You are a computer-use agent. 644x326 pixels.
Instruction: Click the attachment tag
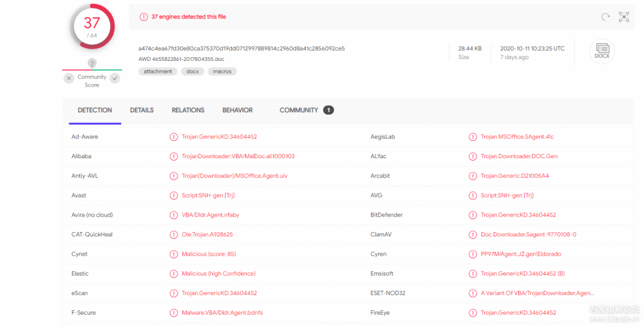158,72
